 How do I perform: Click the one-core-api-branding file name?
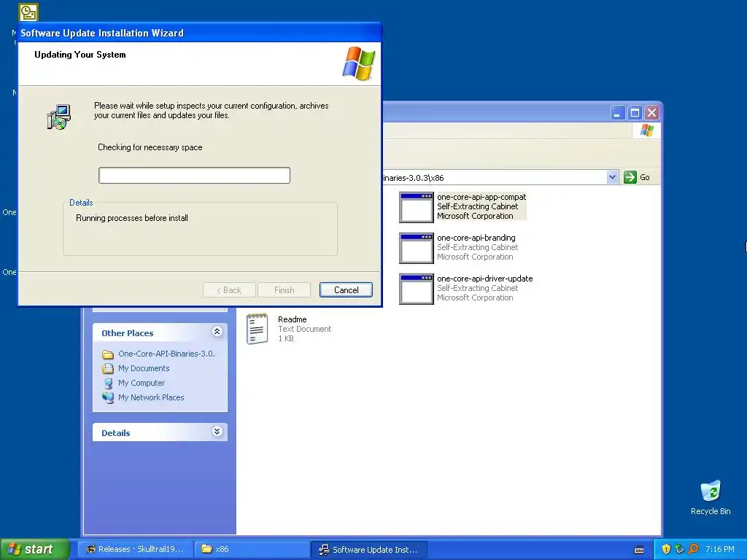476,238
